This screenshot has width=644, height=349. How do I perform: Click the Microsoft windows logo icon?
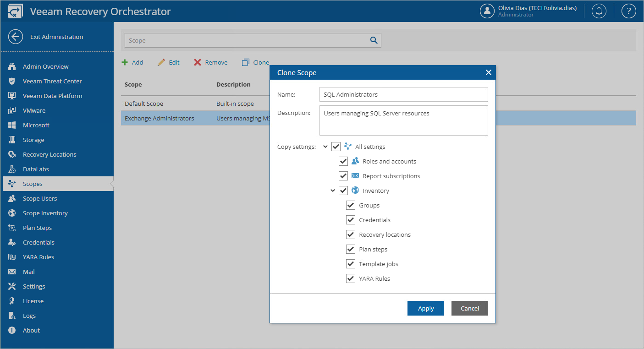coord(12,125)
